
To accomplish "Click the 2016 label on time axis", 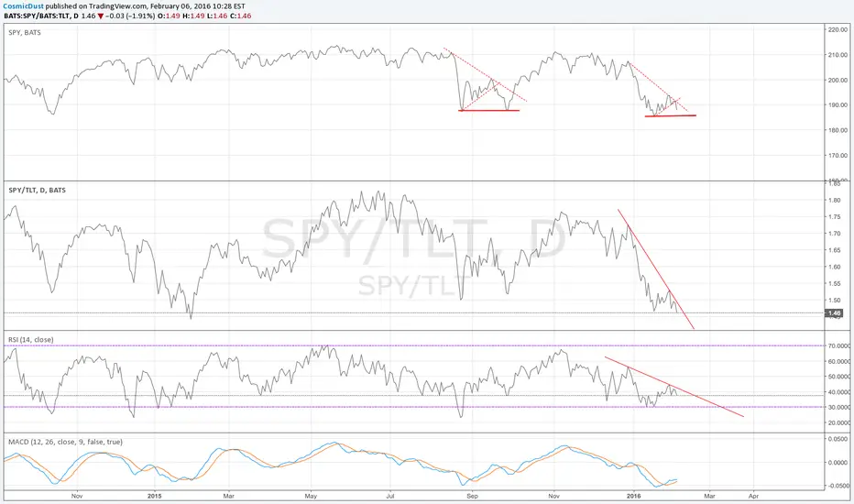I will click(x=634, y=497).
